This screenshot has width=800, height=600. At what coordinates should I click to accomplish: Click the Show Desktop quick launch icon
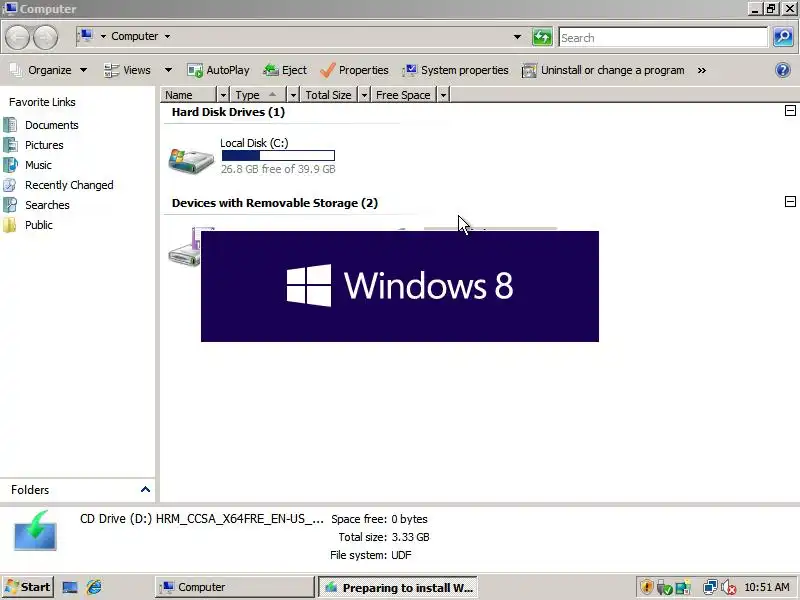click(70, 587)
